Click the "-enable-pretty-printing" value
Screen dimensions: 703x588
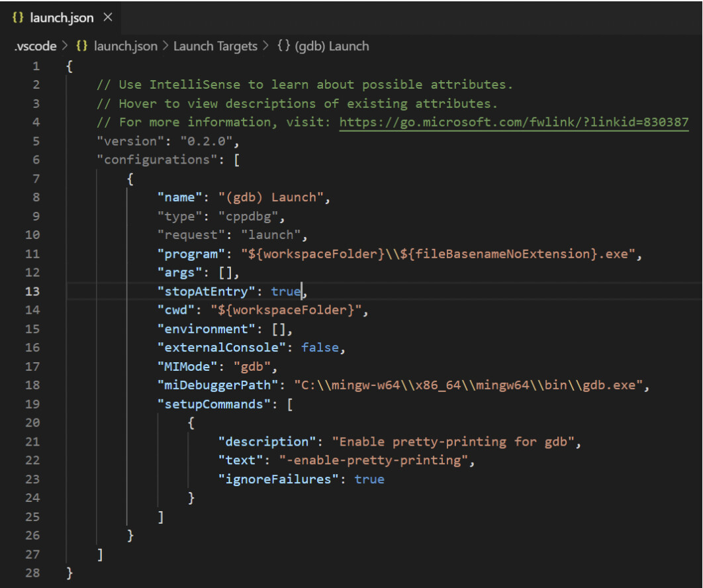[373, 460]
